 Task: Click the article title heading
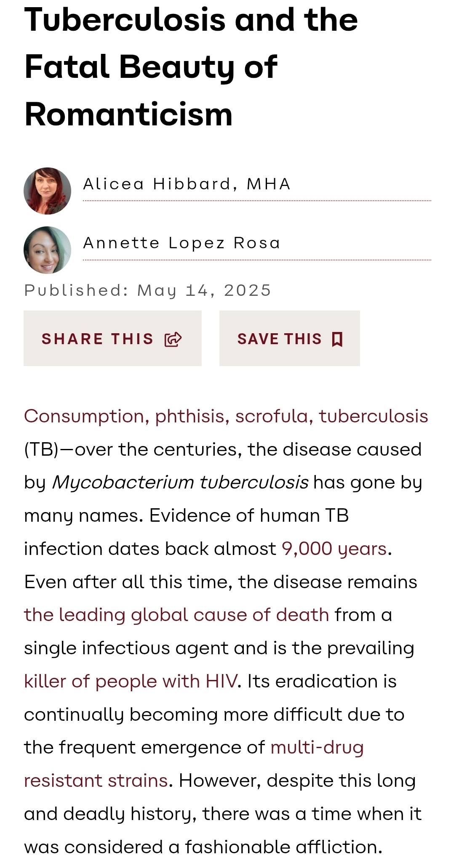click(x=191, y=67)
